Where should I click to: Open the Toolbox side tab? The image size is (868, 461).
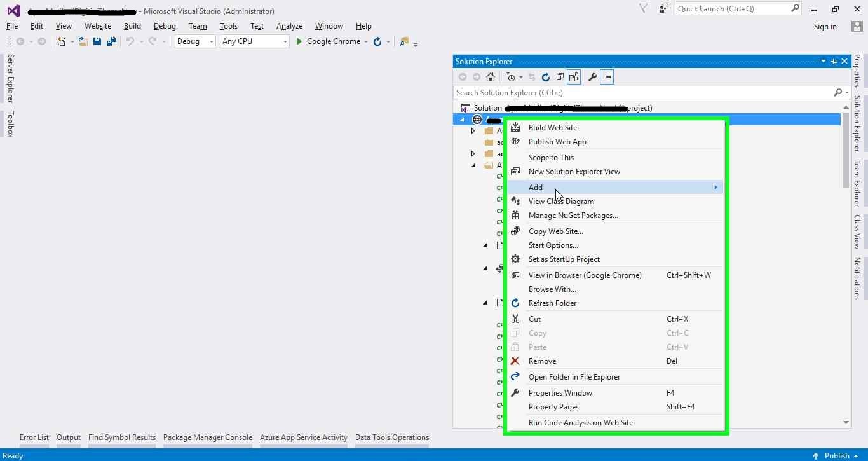click(10, 124)
